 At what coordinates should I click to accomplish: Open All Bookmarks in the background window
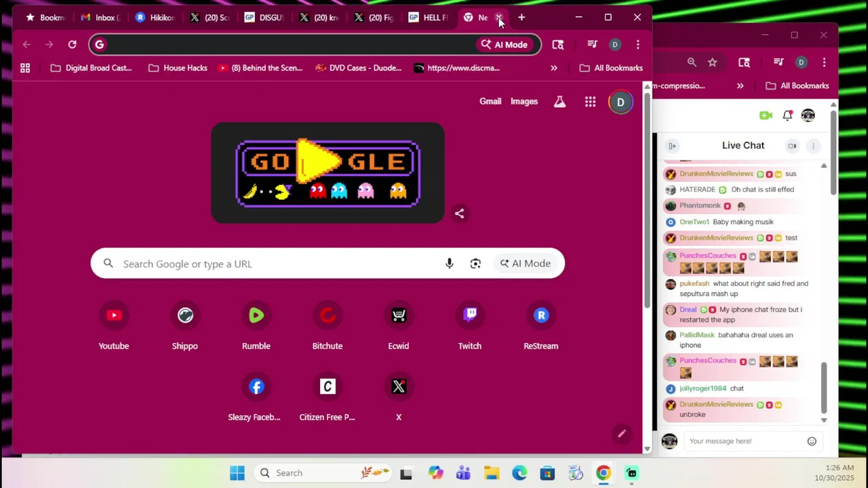pyautogui.click(x=797, y=86)
